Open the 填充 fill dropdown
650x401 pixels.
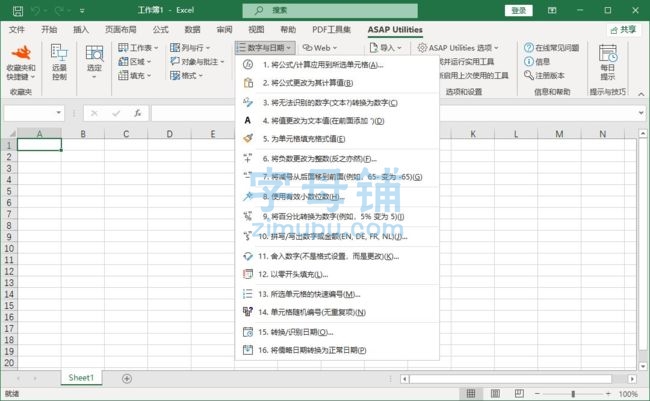click(135, 75)
